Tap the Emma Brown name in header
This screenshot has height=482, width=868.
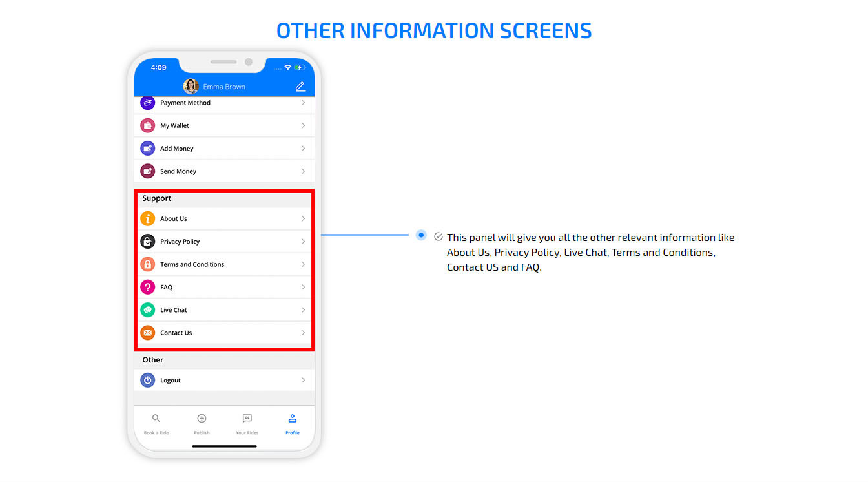pos(224,87)
